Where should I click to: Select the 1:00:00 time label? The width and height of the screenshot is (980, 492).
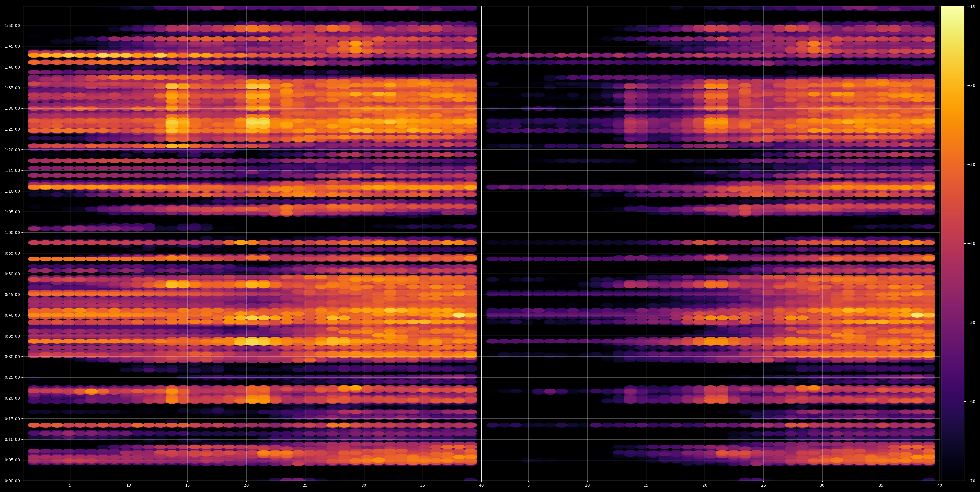pos(12,232)
